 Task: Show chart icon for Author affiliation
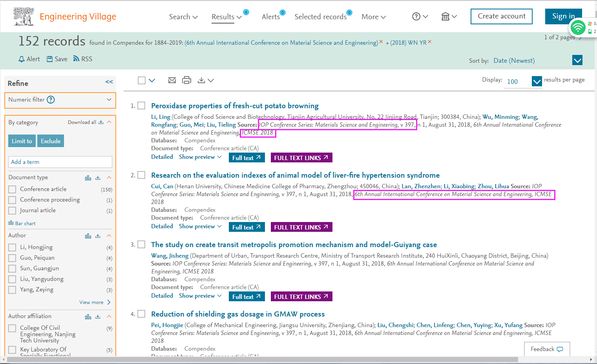tap(88, 317)
